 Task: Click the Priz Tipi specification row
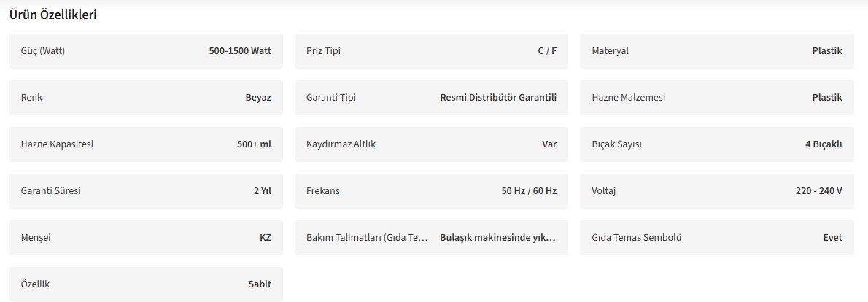point(431,51)
